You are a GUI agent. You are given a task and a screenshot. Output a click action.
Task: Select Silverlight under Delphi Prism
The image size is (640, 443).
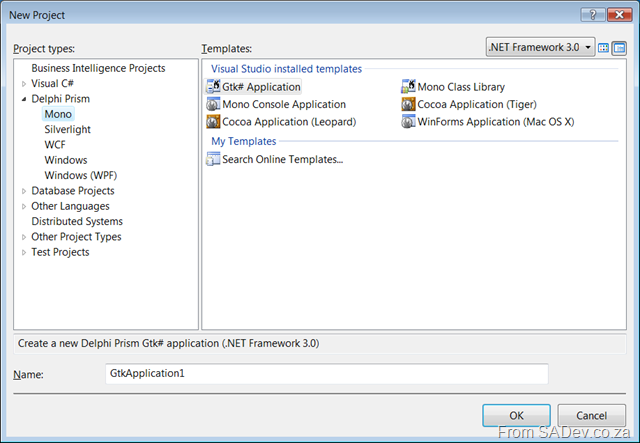(67, 129)
